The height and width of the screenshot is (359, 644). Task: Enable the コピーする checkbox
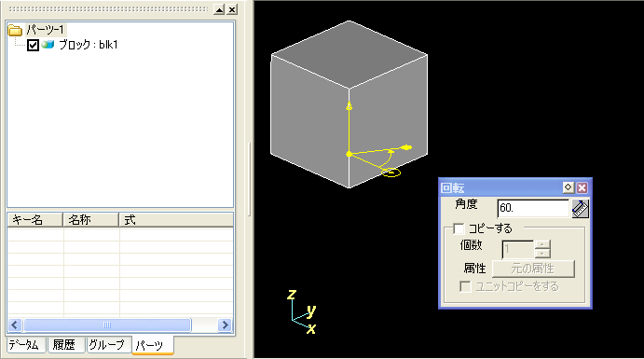coord(459,228)
